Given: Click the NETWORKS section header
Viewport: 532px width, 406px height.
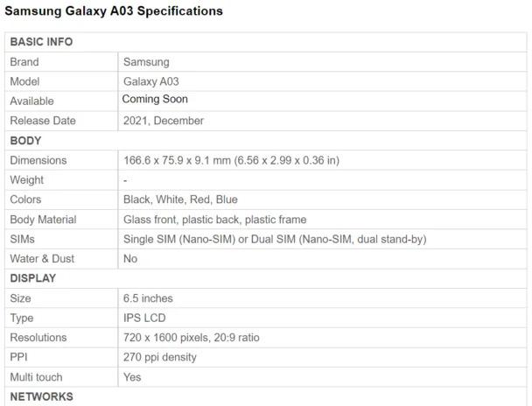Looking at the screenshot, I should (41, 396).
